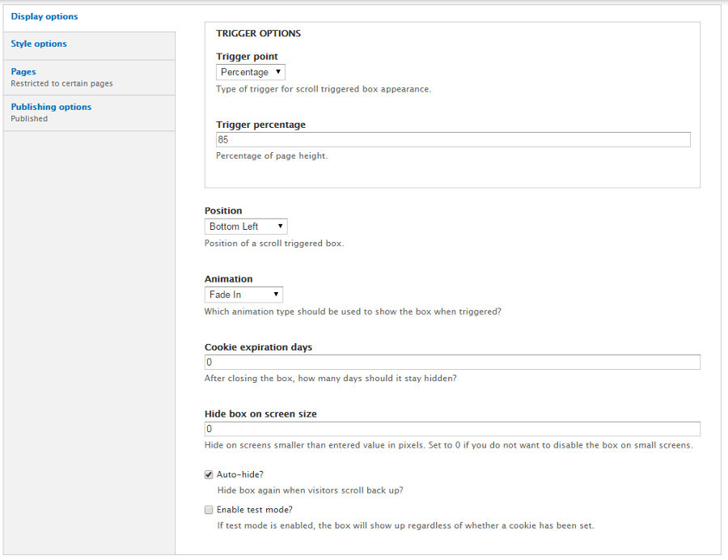Image resolution: width=728 pixels, height=560 pixels.
Task: Click the "Auto-hide?" label text
Action: pos(240,474)
